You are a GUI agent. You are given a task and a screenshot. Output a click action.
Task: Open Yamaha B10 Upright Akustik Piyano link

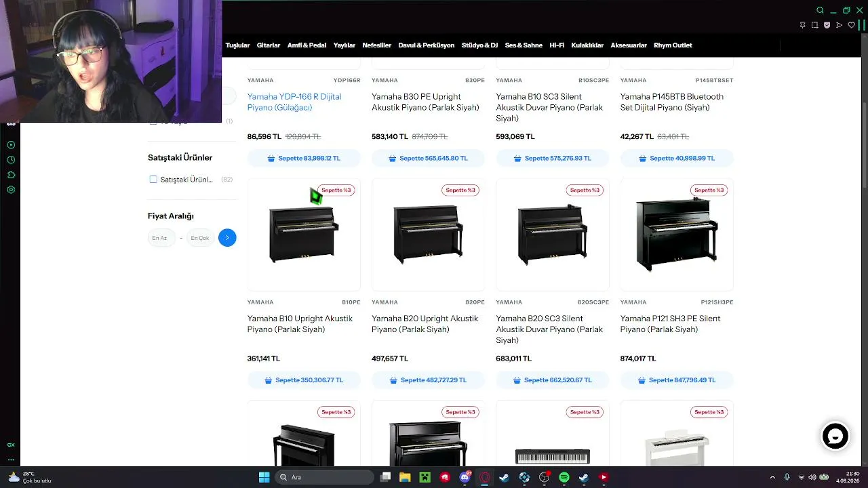point(300,324)
